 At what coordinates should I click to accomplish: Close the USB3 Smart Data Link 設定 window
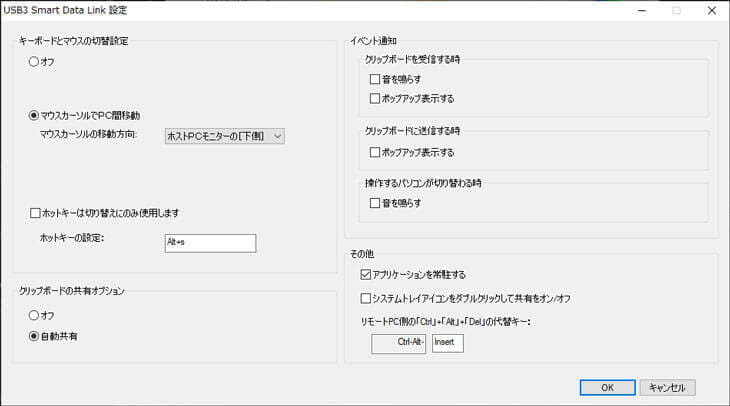(x=710, y=10)
